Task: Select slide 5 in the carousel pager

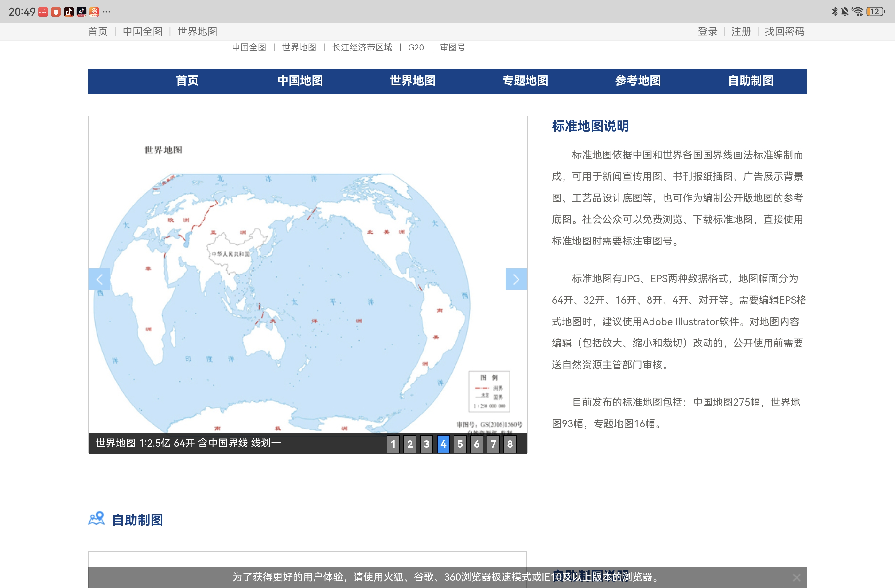Action: [460, 444]
